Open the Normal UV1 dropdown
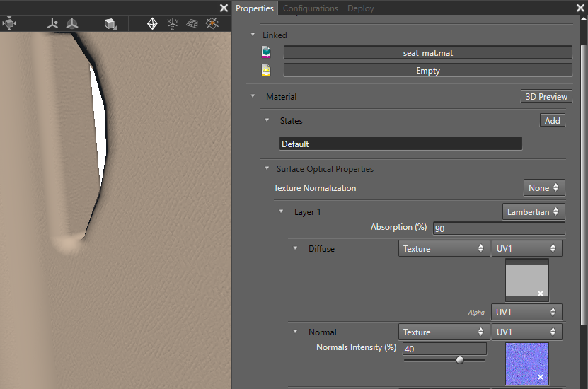This screenshot has height=389, width=588. click(527, 332)
